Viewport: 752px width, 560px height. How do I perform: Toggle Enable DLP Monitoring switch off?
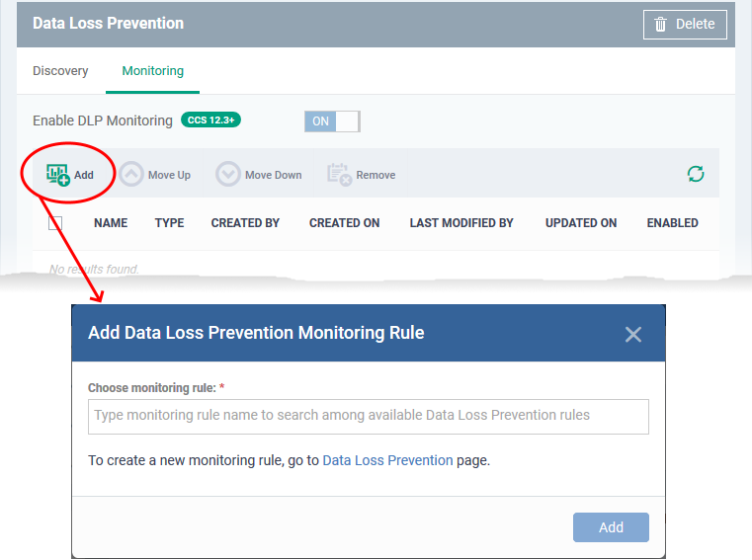[332, 121]
